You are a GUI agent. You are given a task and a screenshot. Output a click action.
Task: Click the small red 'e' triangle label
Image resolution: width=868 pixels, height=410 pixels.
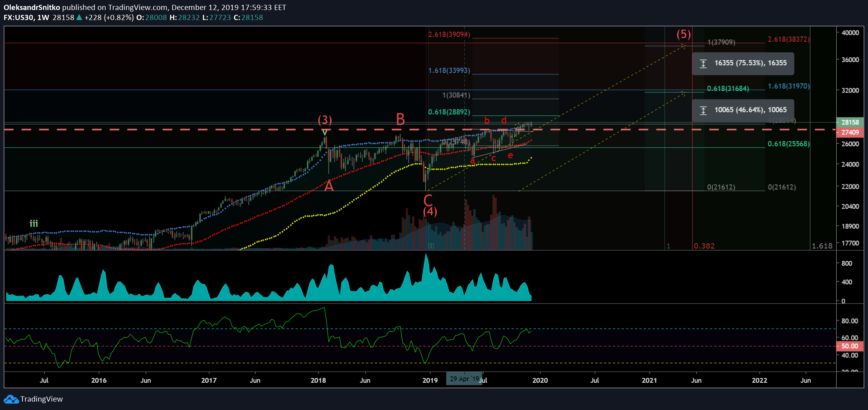(510, 156)
